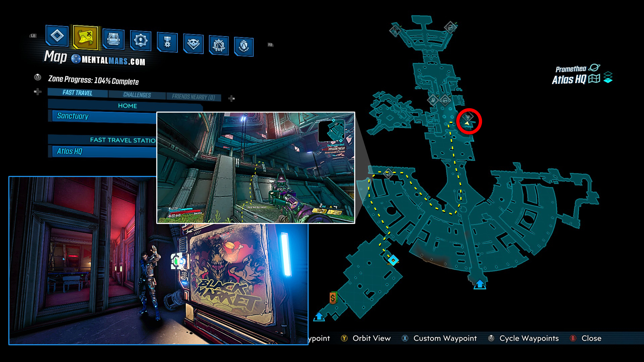Click the LB bumper prompt
The image size is (644, 362).
click(x=33, y=36)
